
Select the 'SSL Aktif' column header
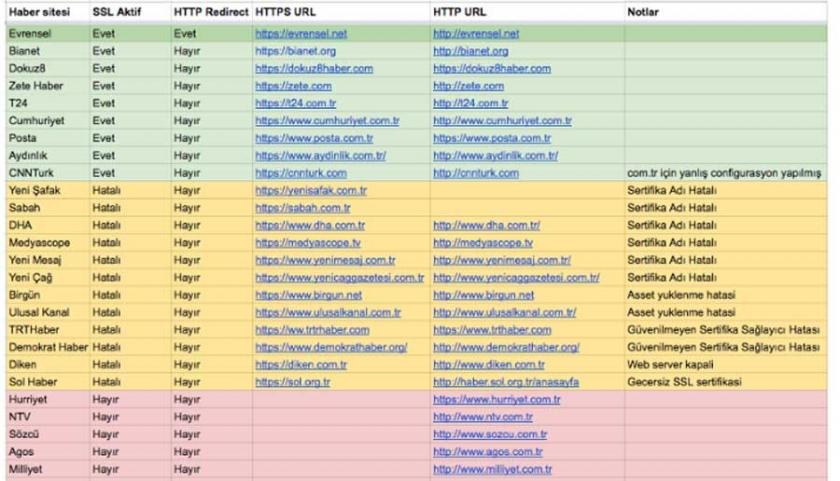click(x=114, y=13)
